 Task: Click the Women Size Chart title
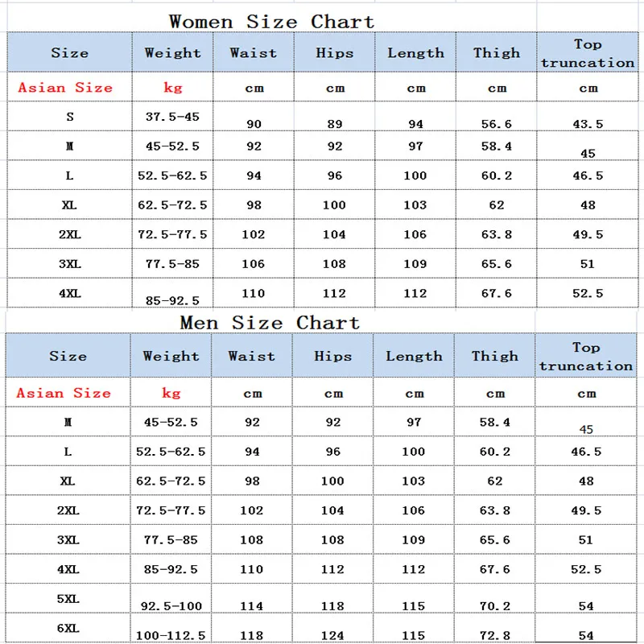271,21
